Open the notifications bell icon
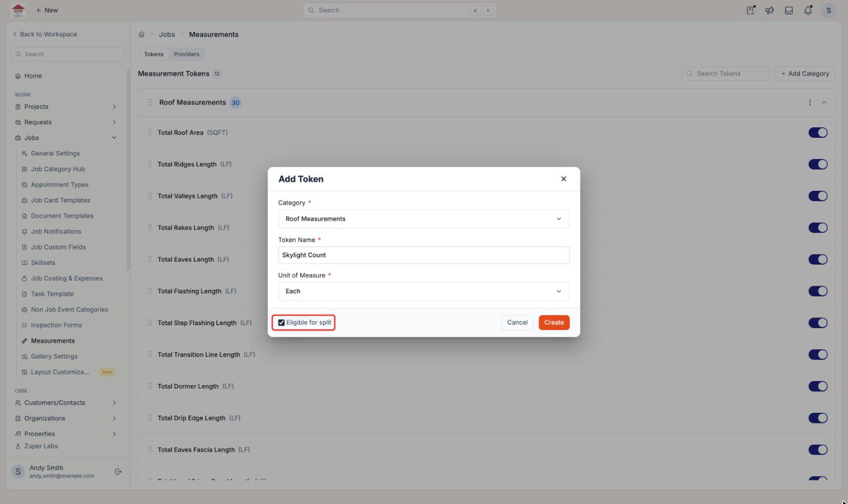This screenshot has height=504, width=848. [x=808, y=10]
